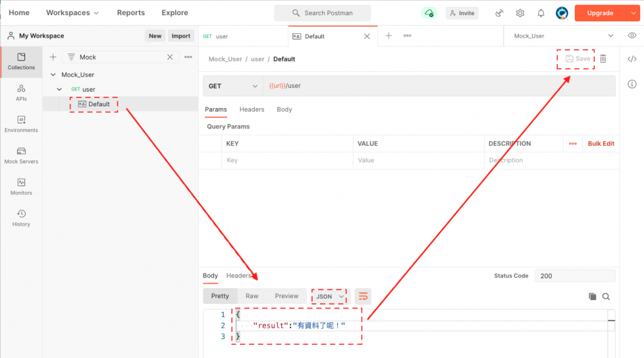The height and width of the screenshot is (358, 644).
Task: Switch to the GET user tab
Action: tap(243, 36)
